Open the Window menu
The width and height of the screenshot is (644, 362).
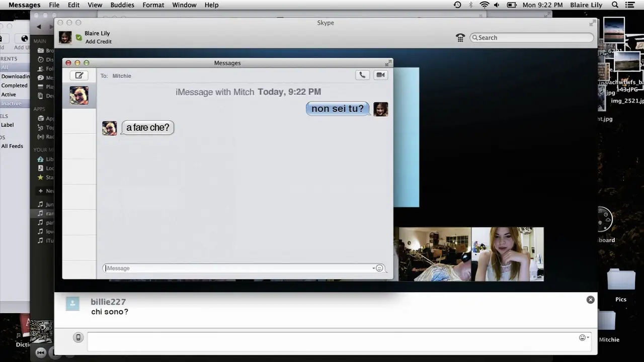point(184,5)
